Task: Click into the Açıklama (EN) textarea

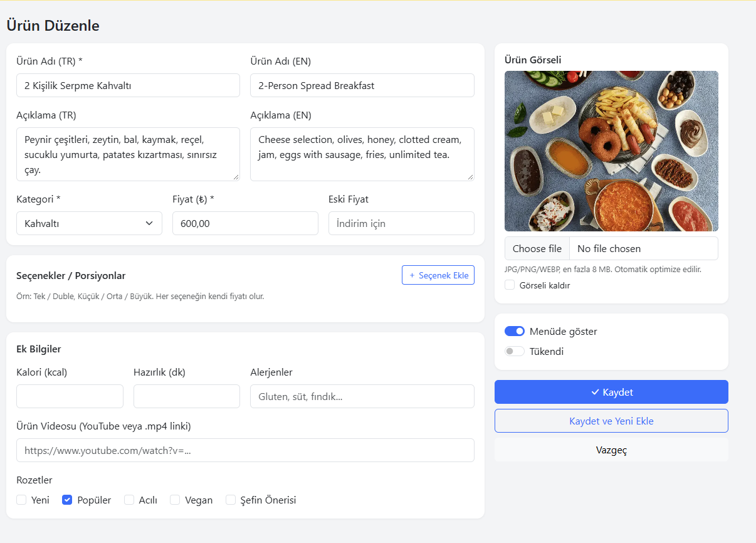Action: pyautogui.click(x=362, y=154)
